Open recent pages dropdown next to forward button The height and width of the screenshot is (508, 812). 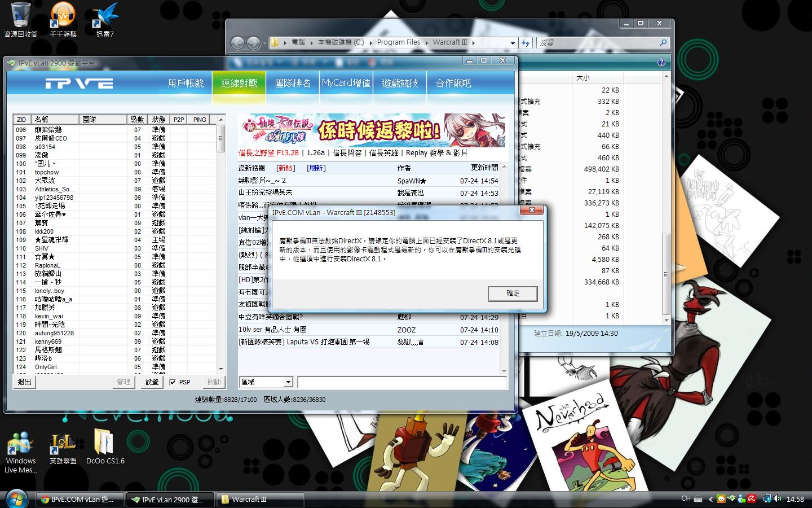pos(266,43)
